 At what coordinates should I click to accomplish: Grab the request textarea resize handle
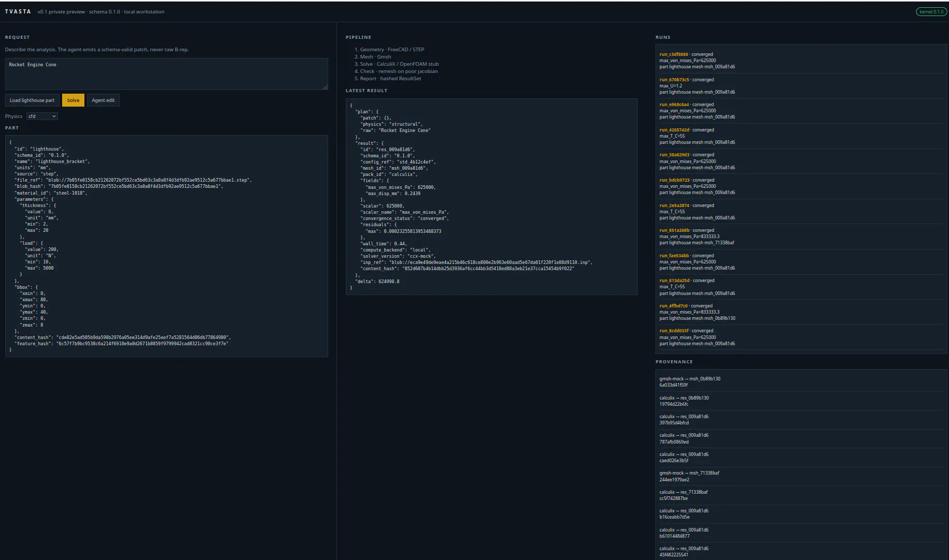coord(325,87)
